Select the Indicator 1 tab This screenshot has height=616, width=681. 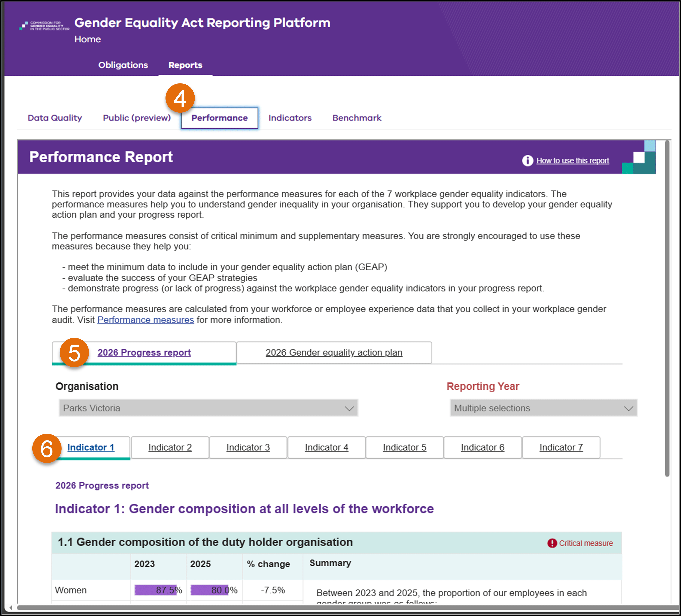91,448
